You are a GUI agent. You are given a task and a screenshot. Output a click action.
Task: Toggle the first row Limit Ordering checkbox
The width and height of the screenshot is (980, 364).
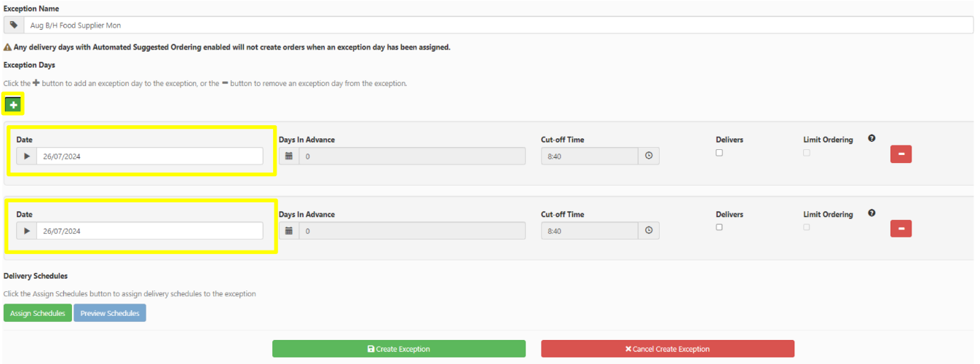click(807, 153)
